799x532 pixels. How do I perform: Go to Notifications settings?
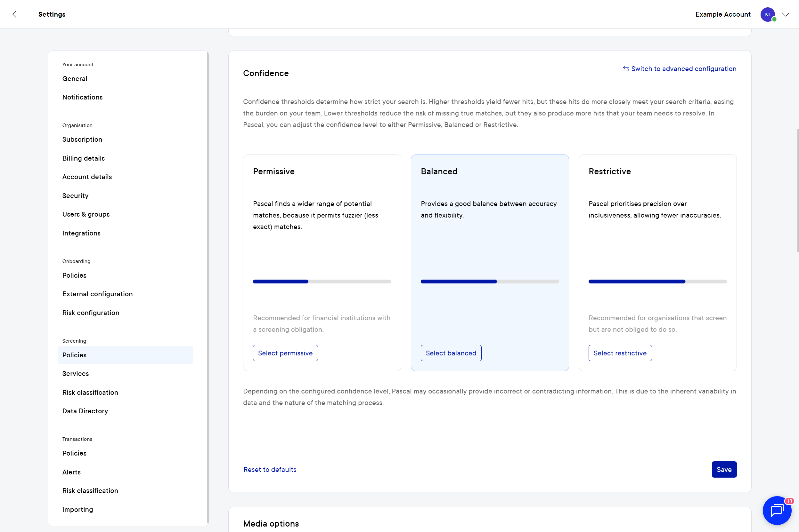point(82,97)
